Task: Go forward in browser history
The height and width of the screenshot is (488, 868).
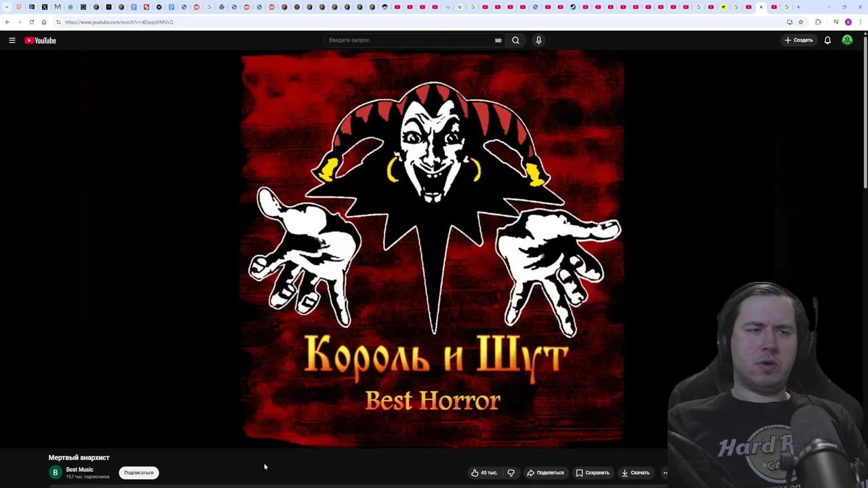Action: pyautogui.click(x=19, y=22)
